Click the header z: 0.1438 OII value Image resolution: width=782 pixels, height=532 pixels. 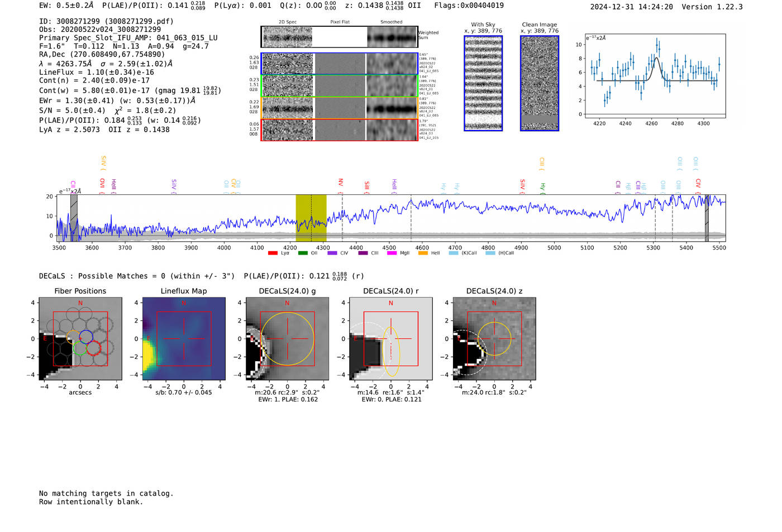click(x=383, y=6)
